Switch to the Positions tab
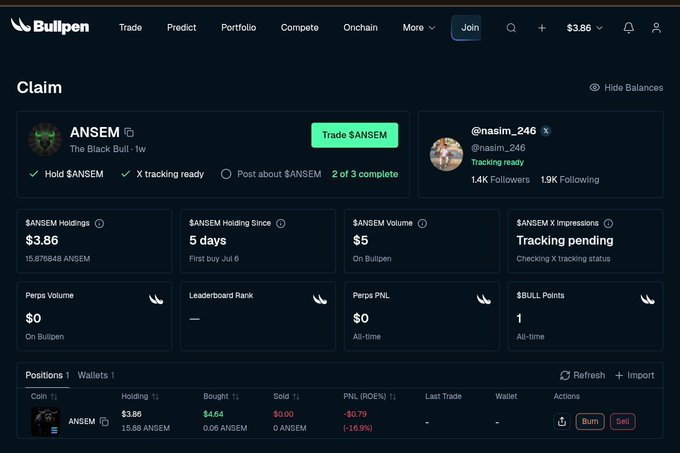The width and height of the screenshot is (680, 453). pyautogui.click(x=47, y=375)
